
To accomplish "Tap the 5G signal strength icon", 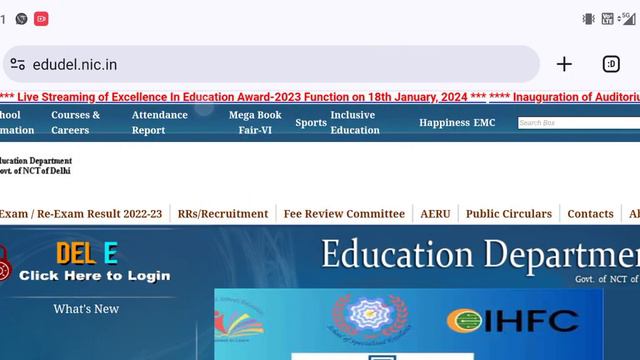I will pos(627,19).
